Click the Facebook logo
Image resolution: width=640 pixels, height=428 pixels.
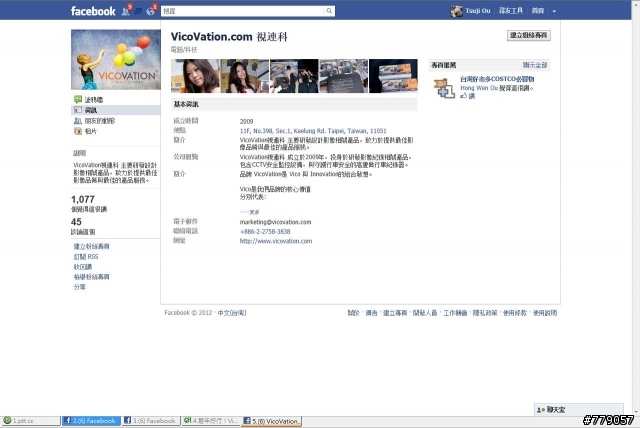[93, 11]
